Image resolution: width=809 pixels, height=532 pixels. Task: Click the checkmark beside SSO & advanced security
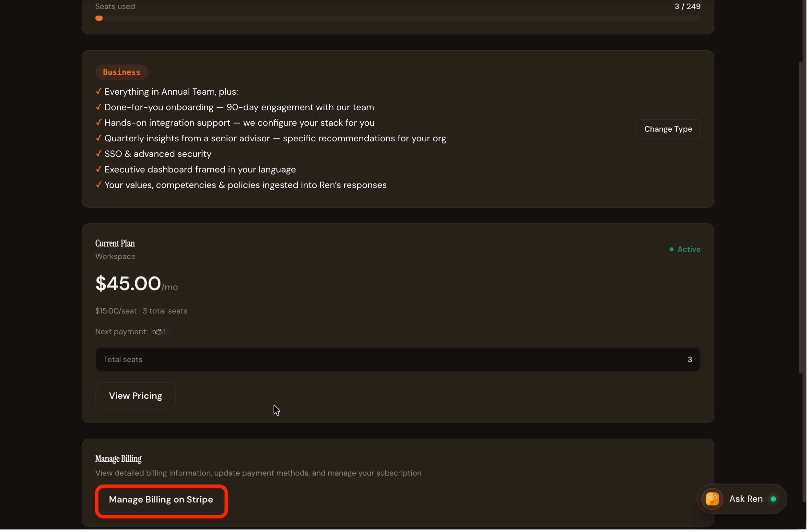coord(99,154)
